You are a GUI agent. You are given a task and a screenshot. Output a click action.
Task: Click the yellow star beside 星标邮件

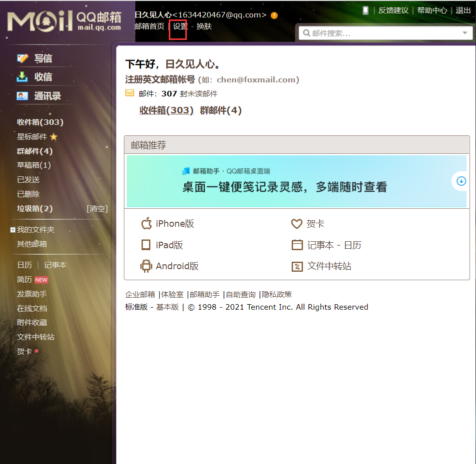54,137
